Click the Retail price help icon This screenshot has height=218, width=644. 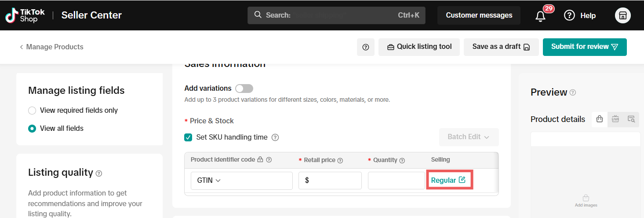tap(340, 160)
